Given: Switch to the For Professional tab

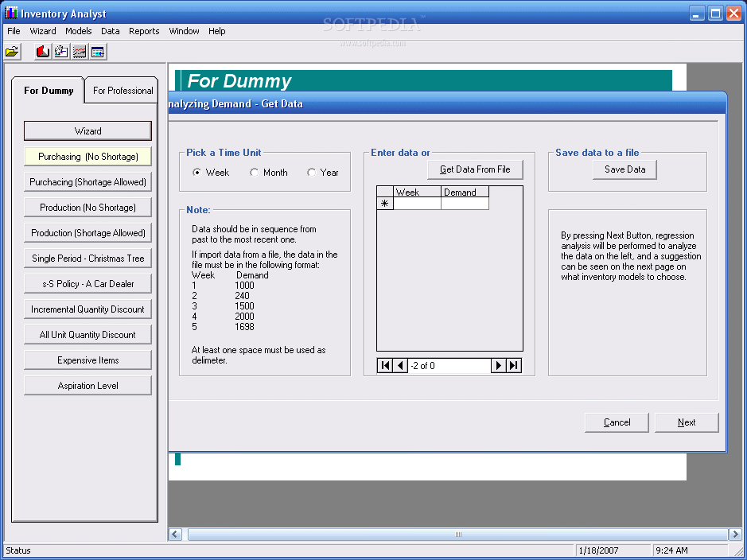Looking at the screenshot, I should (x=123, y=91).
